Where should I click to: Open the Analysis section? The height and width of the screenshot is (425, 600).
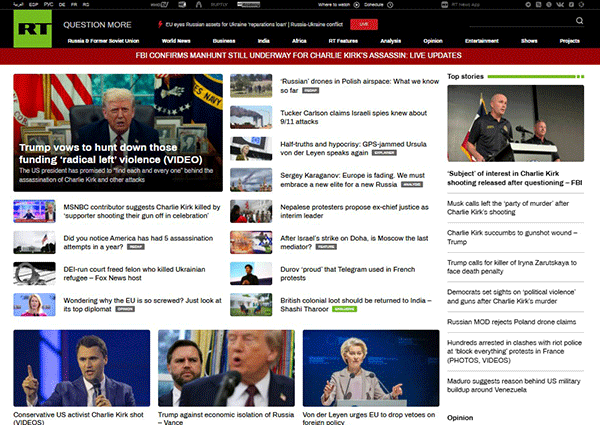click(x=391, y=41)
